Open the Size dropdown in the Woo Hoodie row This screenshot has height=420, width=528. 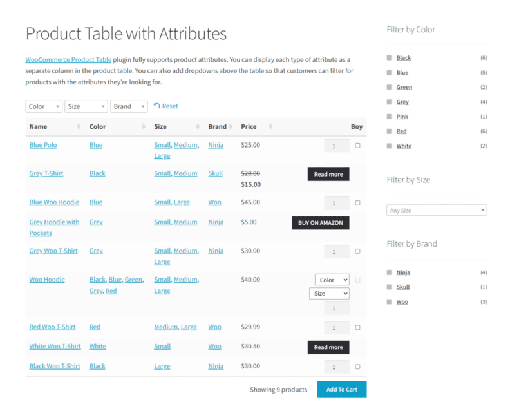tap(329, 293)
